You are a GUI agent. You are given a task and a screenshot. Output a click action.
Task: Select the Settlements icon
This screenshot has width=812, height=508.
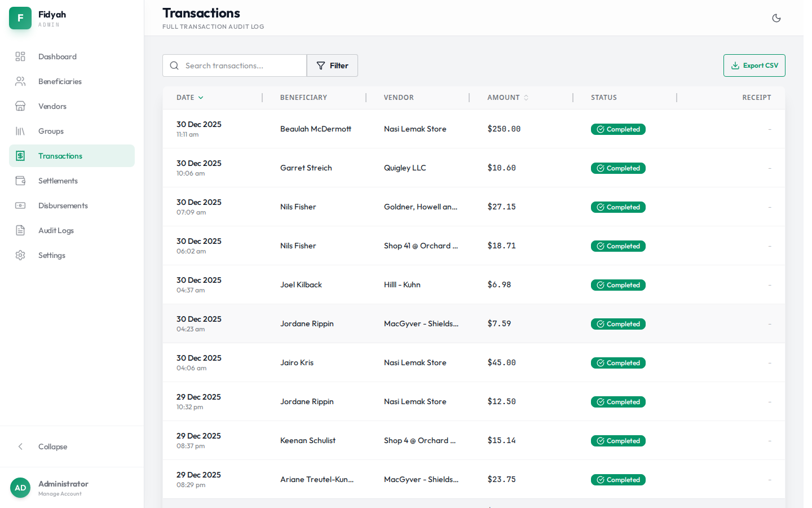[x=20, y=181]
